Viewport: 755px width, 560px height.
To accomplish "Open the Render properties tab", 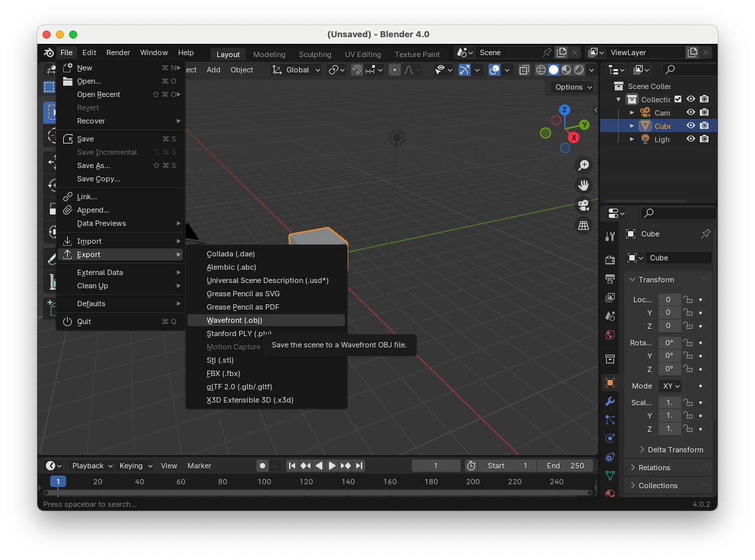I will click(x=610, y=260).
